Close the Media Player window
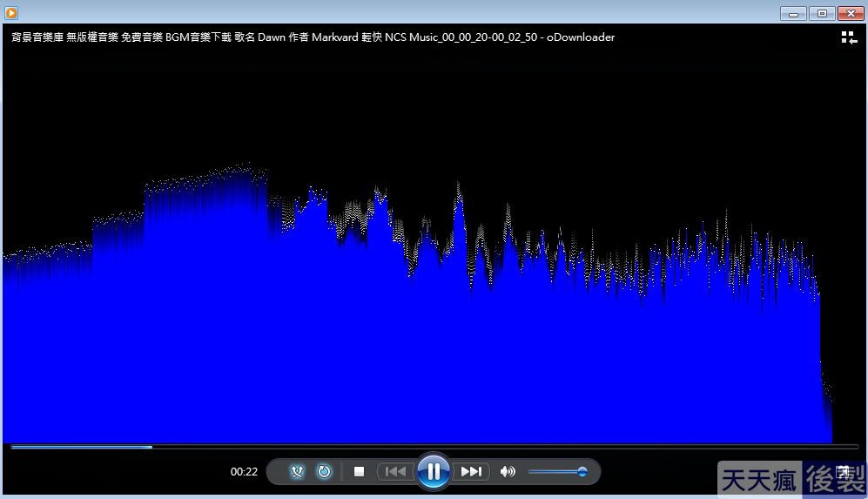 click(851, 13)
